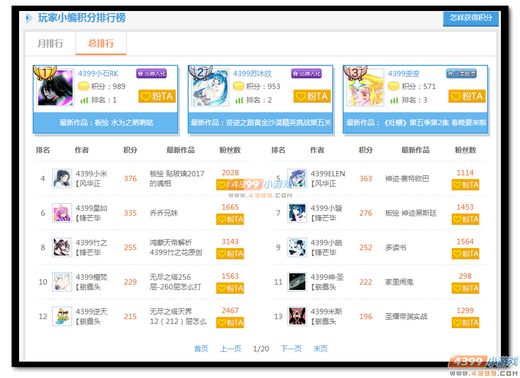The height and width of the screenshot is (378, 520).
Task: Click green bar chart icon beside 排名:1
Action: click(x=84, y=100)
